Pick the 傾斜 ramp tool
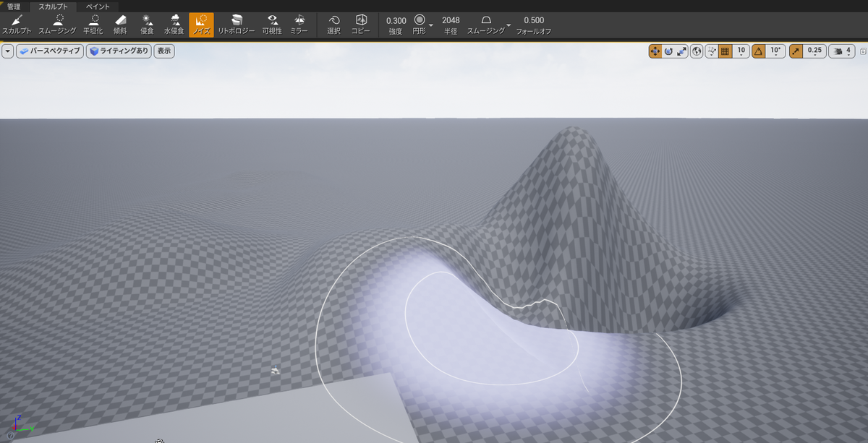The height and width of the screenshot is (443, 868). coord(120,25)
